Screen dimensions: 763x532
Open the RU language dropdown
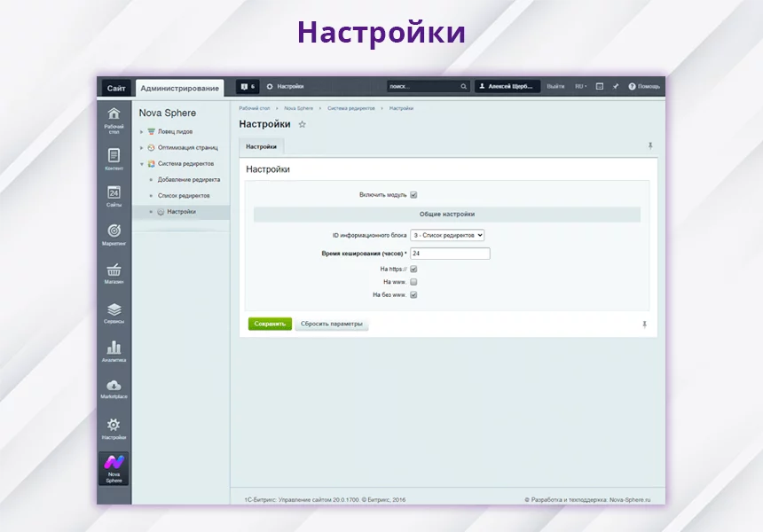pyautogui.click(x=580, y=87)
